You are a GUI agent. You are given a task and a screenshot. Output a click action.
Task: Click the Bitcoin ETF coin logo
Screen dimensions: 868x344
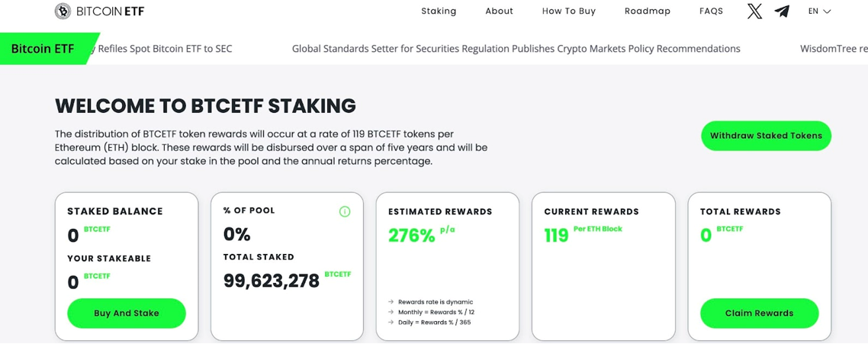tap(63, 11)
